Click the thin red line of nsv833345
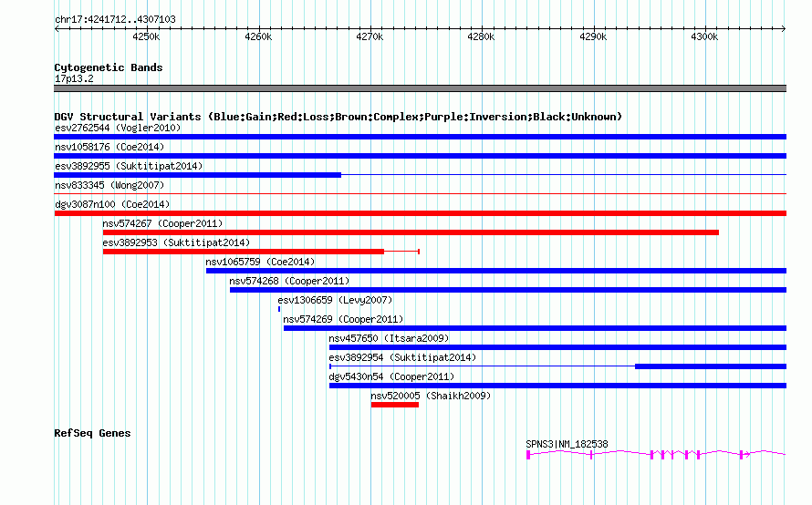 click(x=420, y=194)
